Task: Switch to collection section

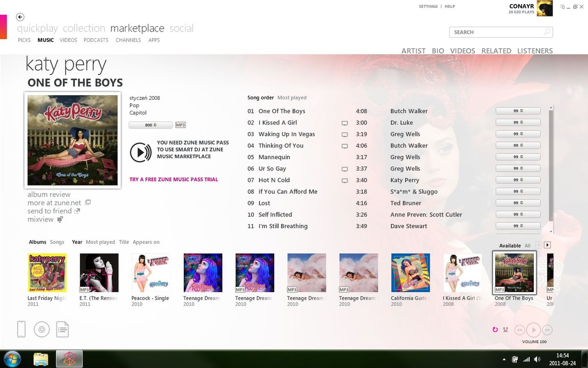Action: click(x=84, y=28)
